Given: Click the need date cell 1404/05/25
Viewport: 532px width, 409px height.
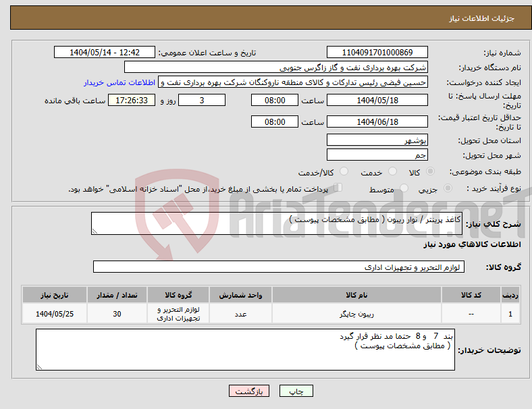Looking at the screenshot, I should [x=55, y=314].
